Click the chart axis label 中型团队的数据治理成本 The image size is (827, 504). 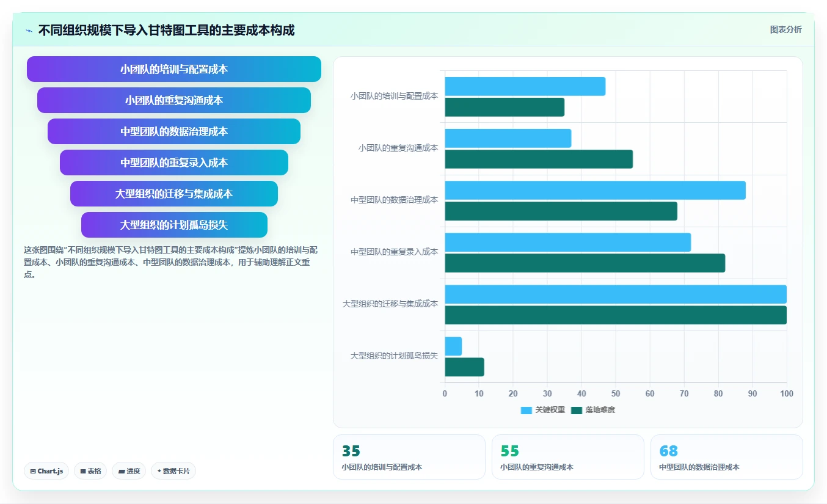pyautogui.click(x=394, y=200)
